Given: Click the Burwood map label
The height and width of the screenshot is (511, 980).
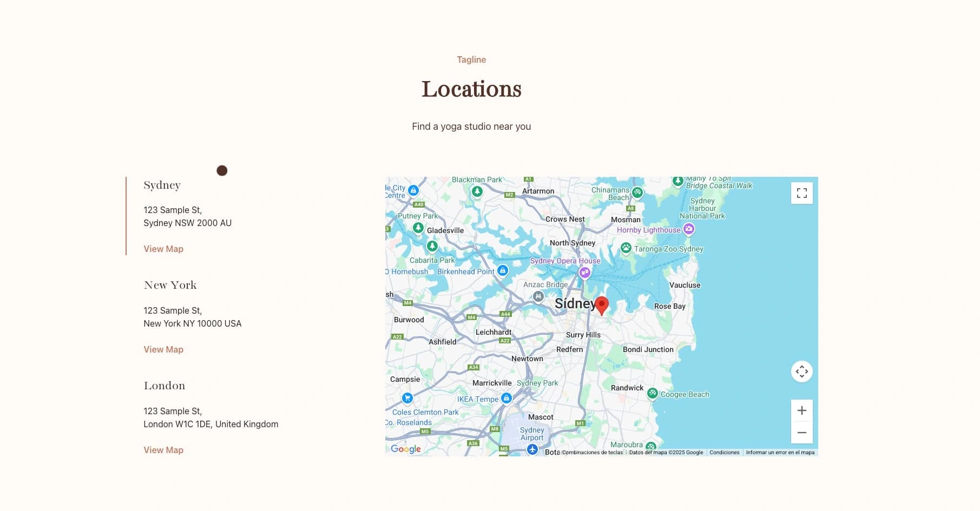Looking at the screenshot, I should pyautogui.click(x=409, y=320).
